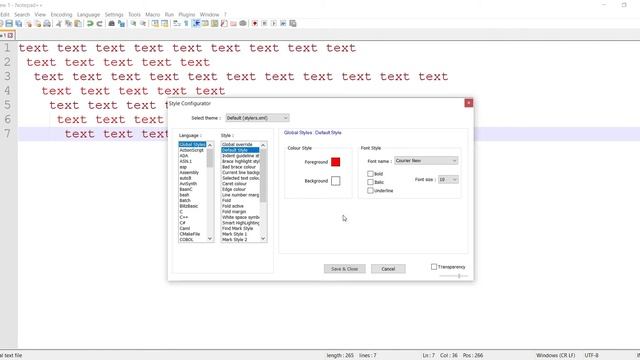Enable the Underline checkbox

[x=370, y=191]
